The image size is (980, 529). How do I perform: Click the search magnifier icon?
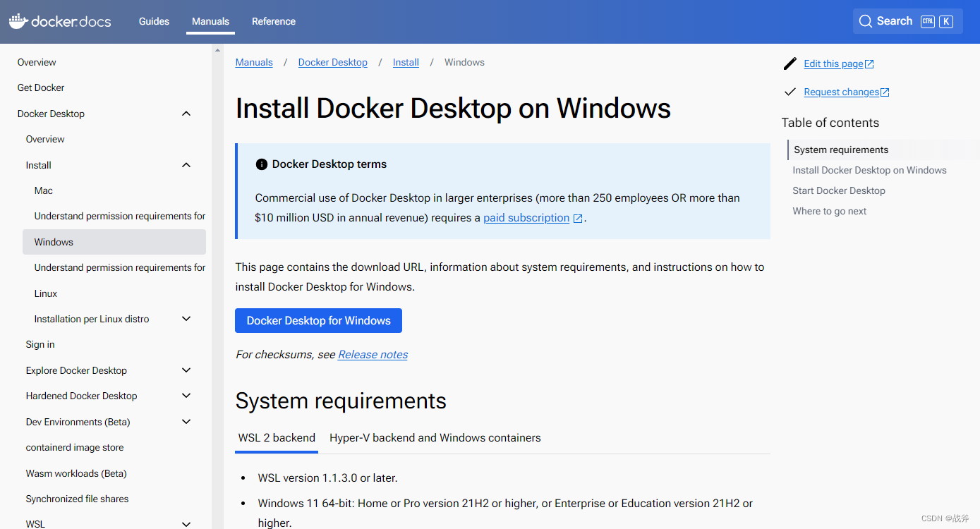click(x=865, y=21)
